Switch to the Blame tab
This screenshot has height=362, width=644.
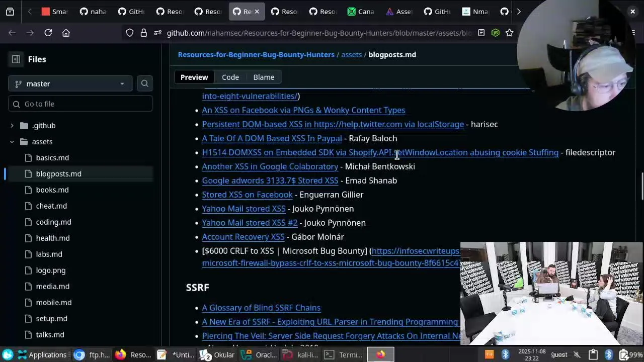(264, 77)
